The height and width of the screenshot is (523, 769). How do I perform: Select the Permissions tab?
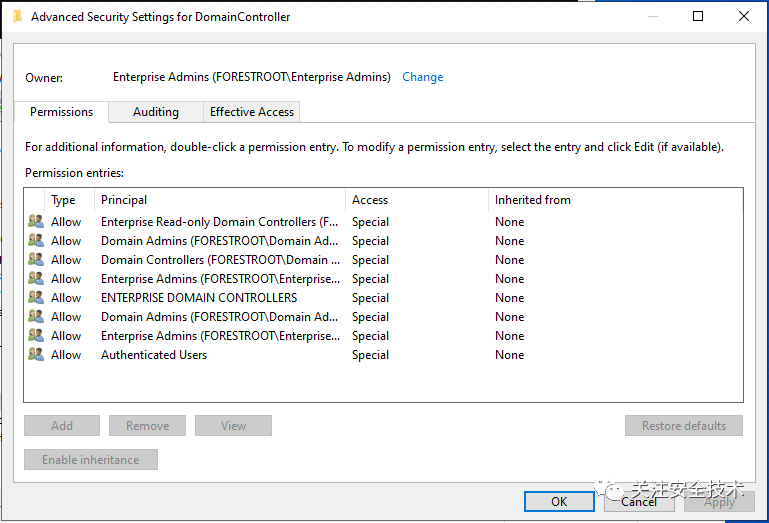click(x=61, y=112)
